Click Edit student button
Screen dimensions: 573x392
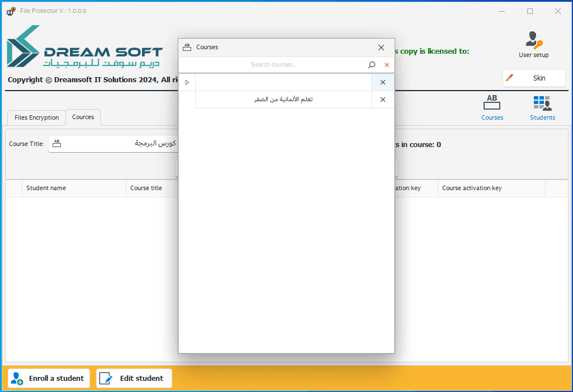(x=134, y=378)
